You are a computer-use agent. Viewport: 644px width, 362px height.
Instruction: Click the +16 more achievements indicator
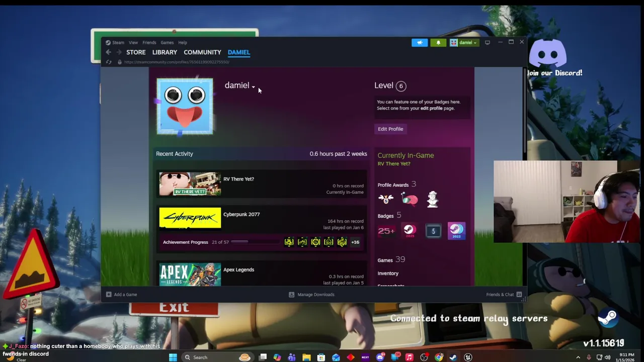click(355, 242)
